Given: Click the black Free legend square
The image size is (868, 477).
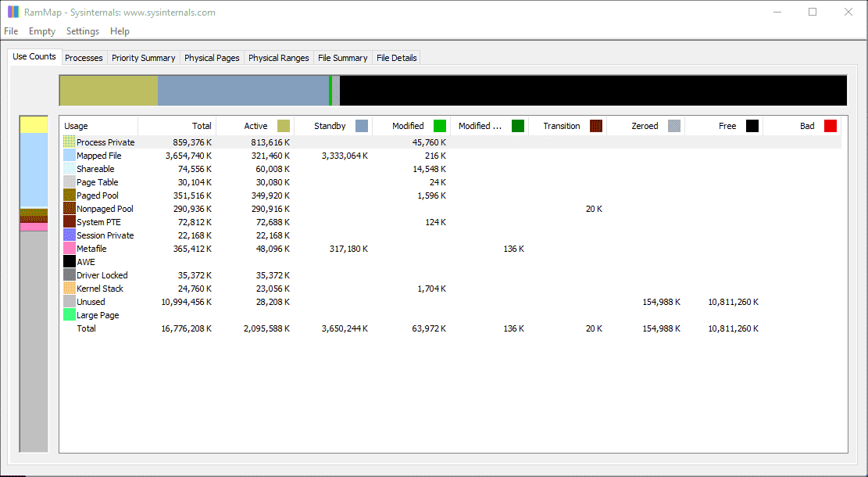Looking at the screenshot, I should (752, 125).
